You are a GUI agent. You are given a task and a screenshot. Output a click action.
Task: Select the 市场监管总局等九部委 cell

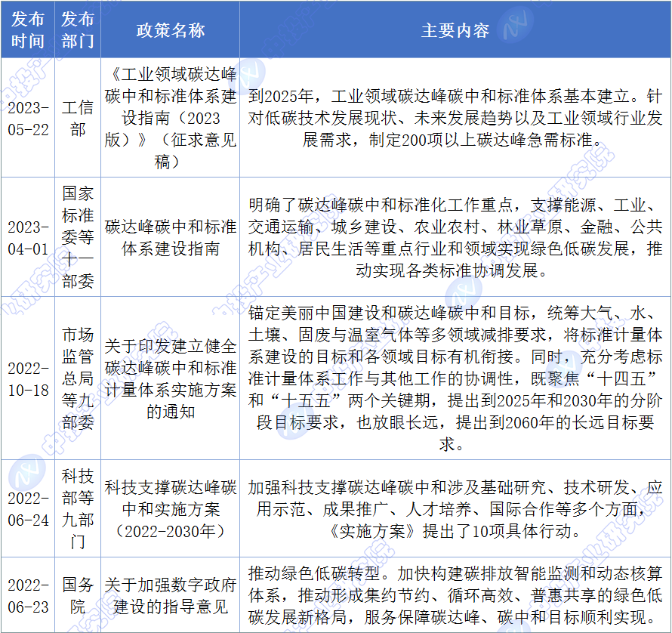(78, 378)
